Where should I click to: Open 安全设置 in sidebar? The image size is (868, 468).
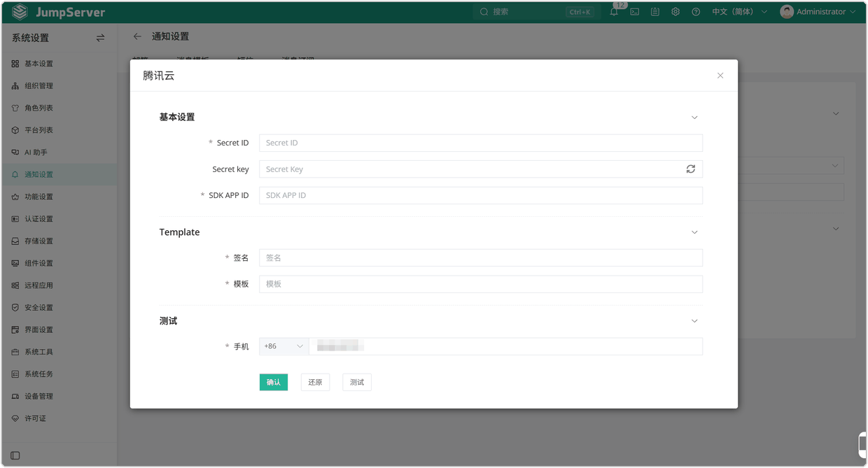59,308
